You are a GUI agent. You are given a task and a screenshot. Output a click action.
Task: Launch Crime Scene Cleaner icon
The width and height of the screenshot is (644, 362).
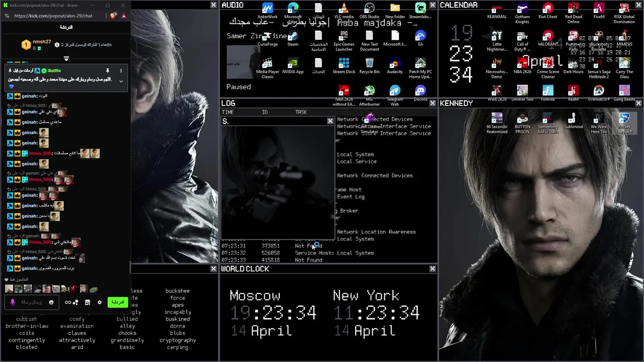click(548, 68)
